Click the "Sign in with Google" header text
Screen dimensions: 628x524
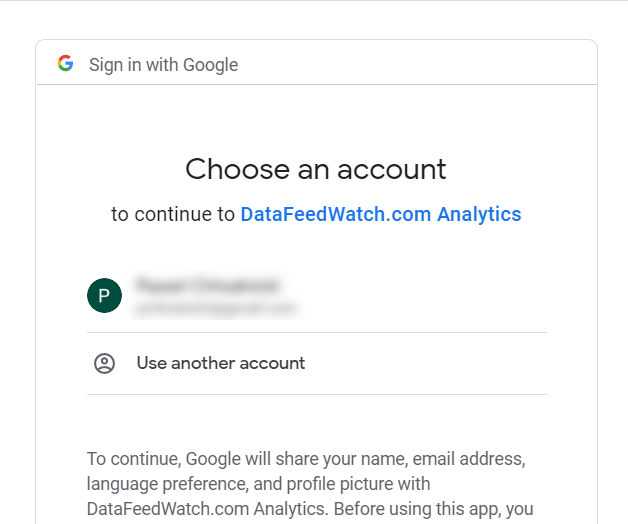pyautogui.click(x=163, y=64)
